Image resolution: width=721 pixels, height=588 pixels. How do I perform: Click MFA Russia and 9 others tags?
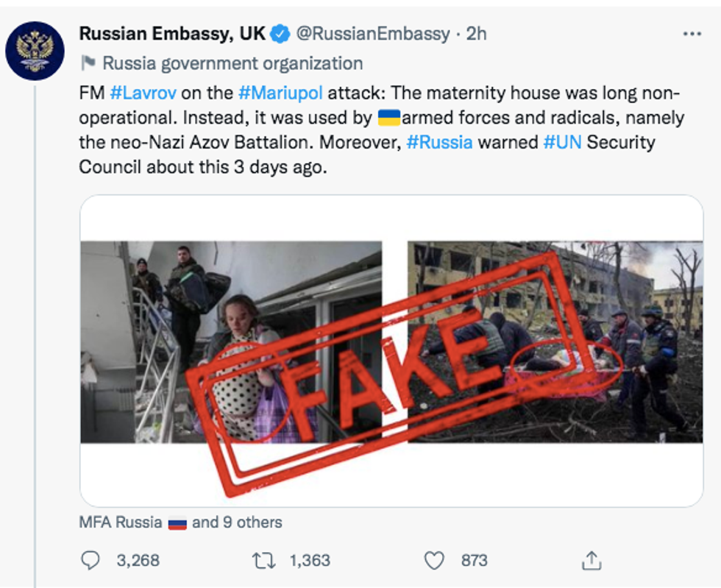[x=180, y=523]
